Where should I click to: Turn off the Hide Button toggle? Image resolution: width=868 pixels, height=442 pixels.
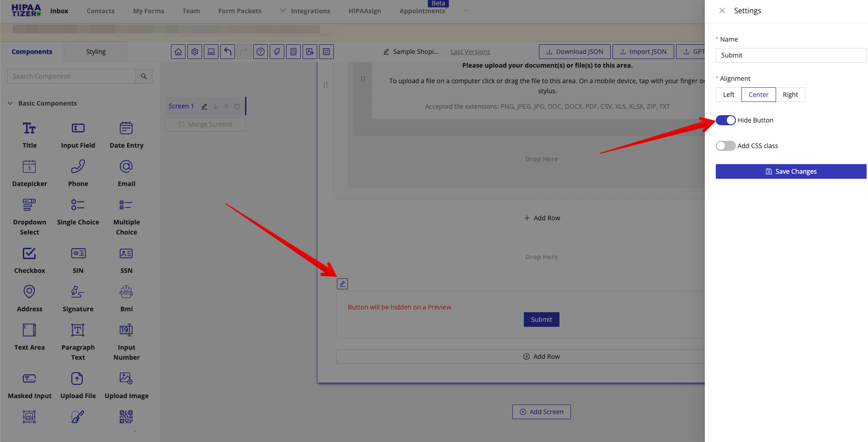coord(725,120)
